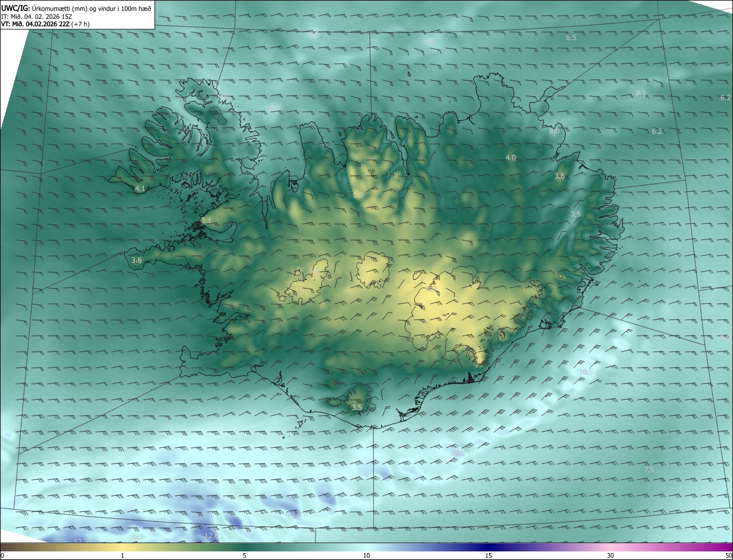Click the dark navy segment of color bar
Viewport: 733px width, 560px height.
pos(488,547)
